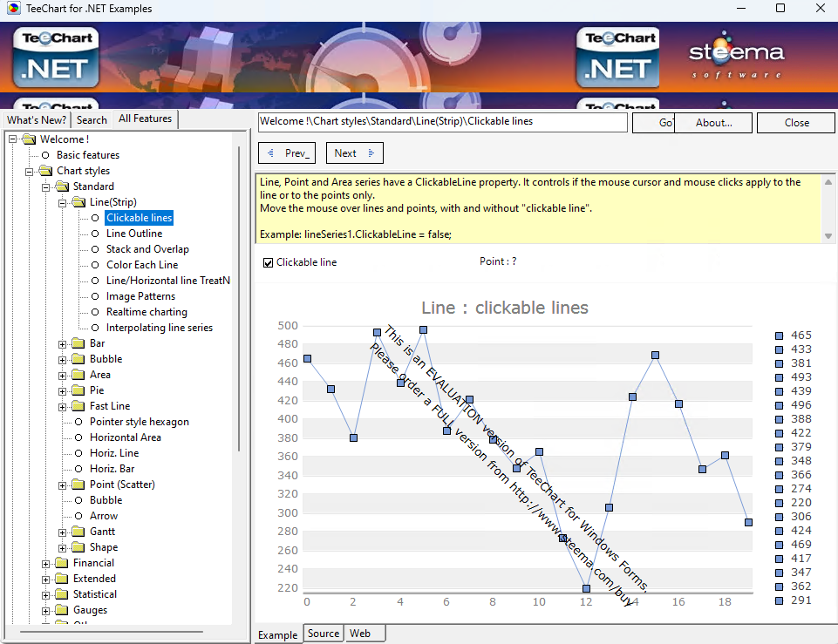Click the Pie folder icon
Screen dimensions: 838x644
pyautogui.click(x=78, y=390)
